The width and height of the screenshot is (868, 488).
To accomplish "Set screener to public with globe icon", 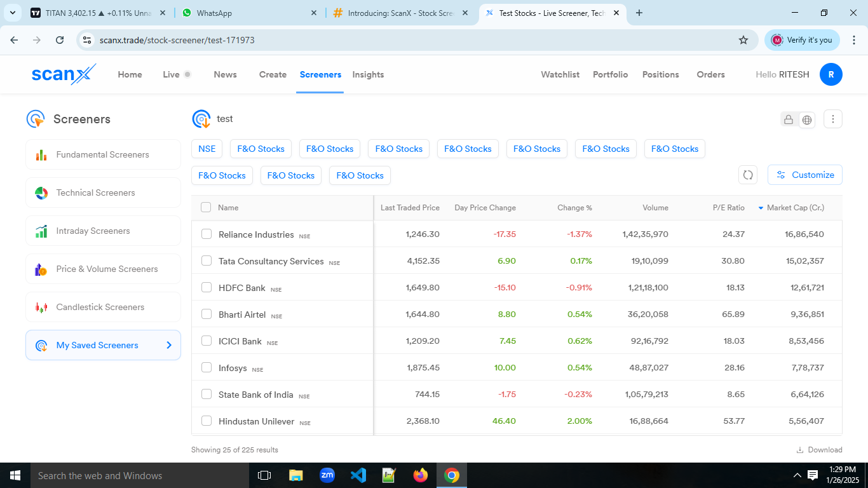I will point(807,119).
